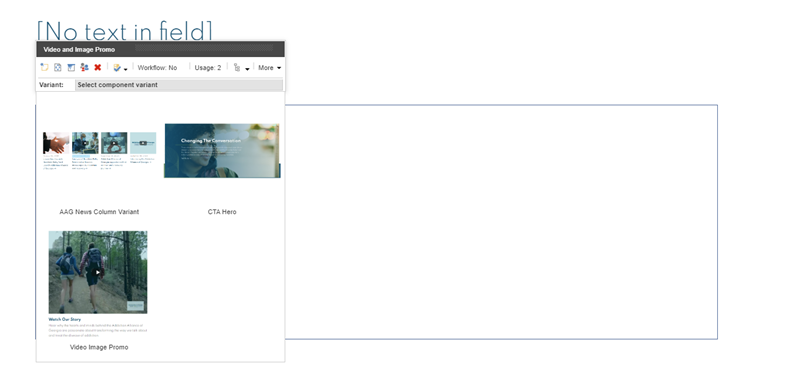
Task: Click the two-people personalization icon
Action: click(x=85, y=67)
